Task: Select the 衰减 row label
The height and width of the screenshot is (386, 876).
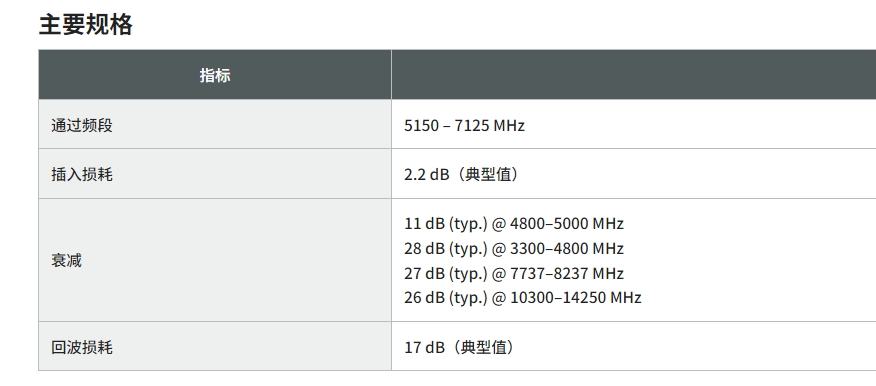Action: coord(66,260)
